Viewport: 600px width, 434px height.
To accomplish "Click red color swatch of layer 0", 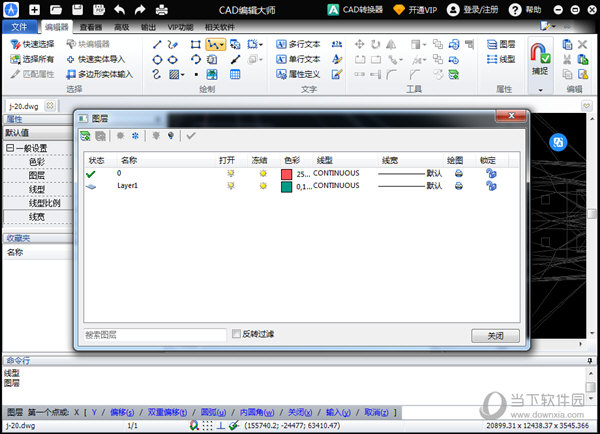I will 287,174.
